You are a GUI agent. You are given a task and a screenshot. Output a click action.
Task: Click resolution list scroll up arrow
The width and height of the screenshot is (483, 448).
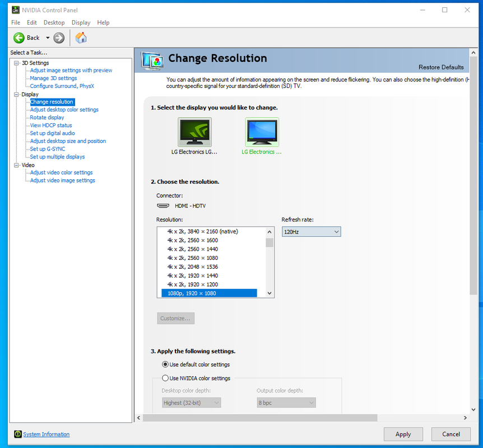(270, 232)
